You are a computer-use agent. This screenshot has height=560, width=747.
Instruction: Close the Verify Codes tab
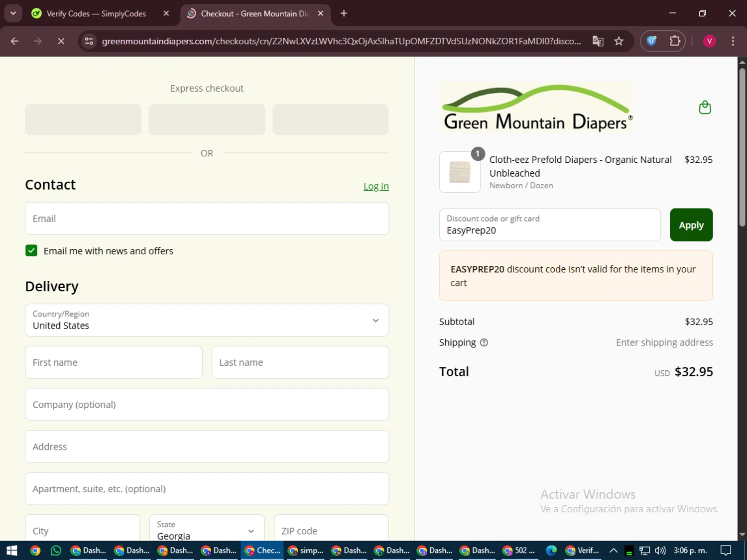[166, 13]
